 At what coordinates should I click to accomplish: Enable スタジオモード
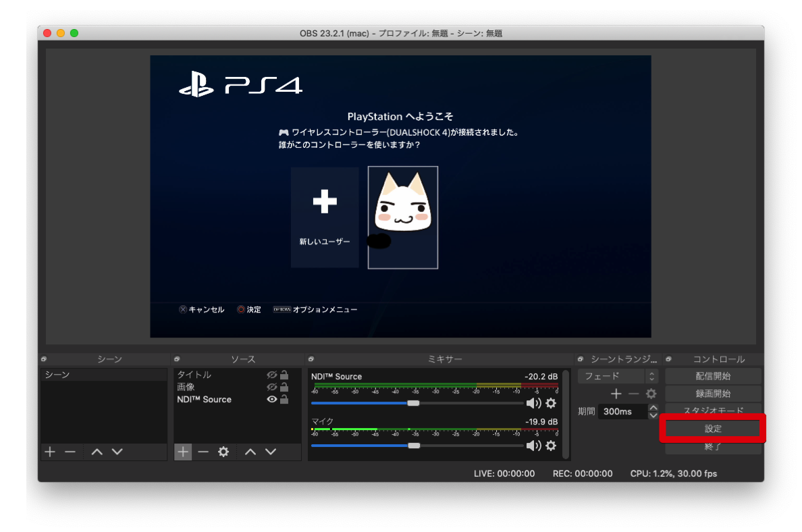(713, 410)
